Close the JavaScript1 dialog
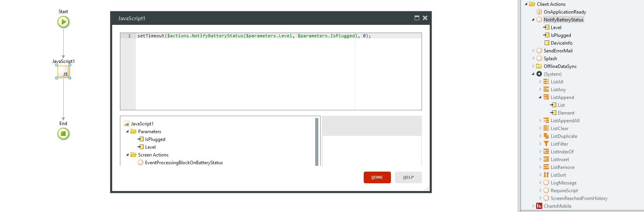The image size is (644, 212). click(425, 18)
